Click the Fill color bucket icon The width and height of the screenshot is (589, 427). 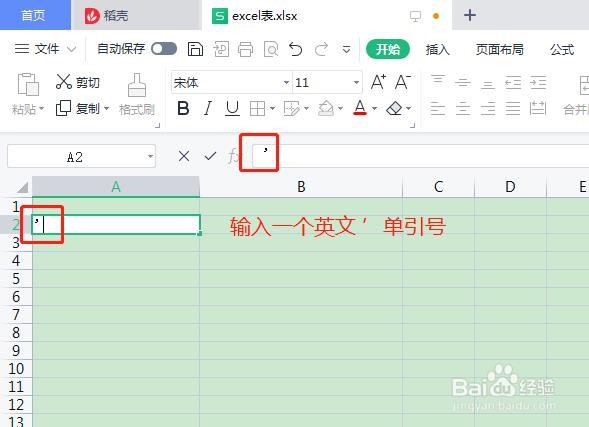coord(326,109)
